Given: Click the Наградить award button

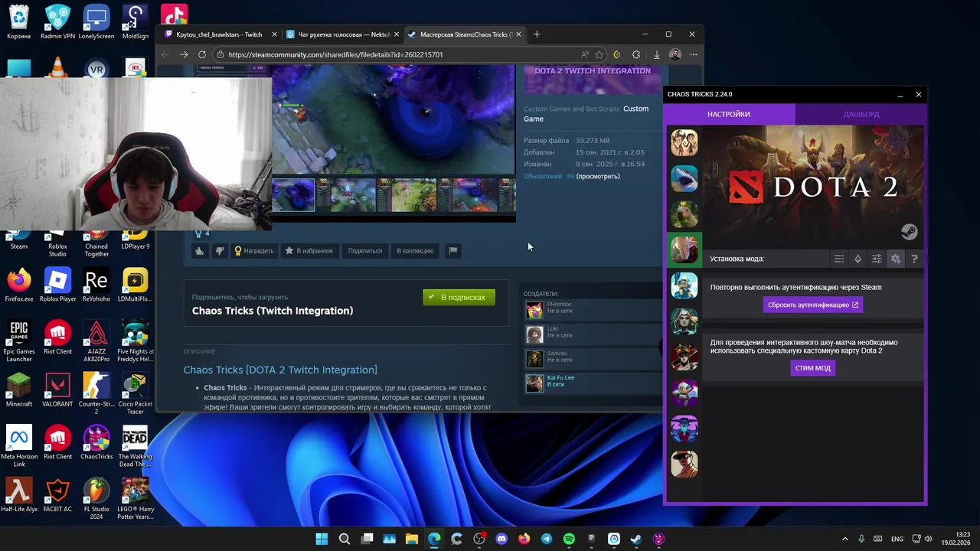Looking at the screenshot, I should 254,251.
